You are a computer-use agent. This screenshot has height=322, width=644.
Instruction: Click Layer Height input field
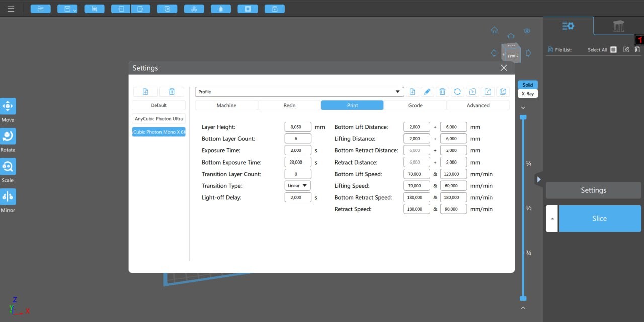pos(298,127)
